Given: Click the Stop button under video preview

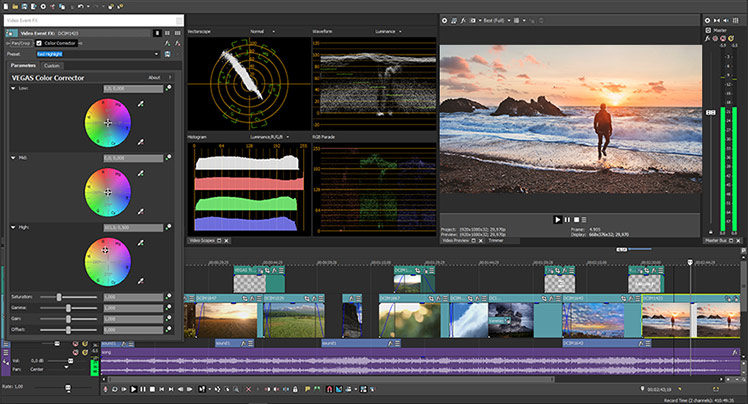Looking at the screenshot, I should click(577, 219).
